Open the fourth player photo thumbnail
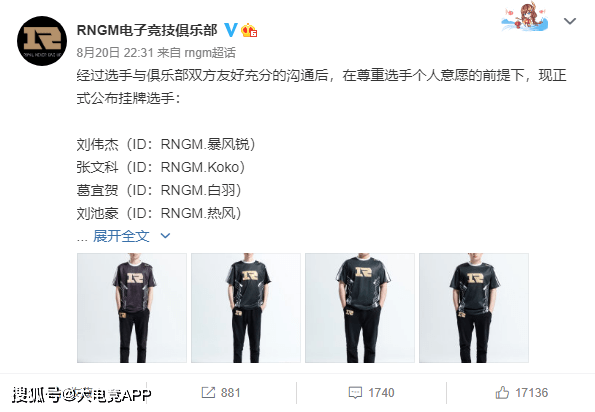Viewport: 595px width, 412px height. (x=474, y=308)
